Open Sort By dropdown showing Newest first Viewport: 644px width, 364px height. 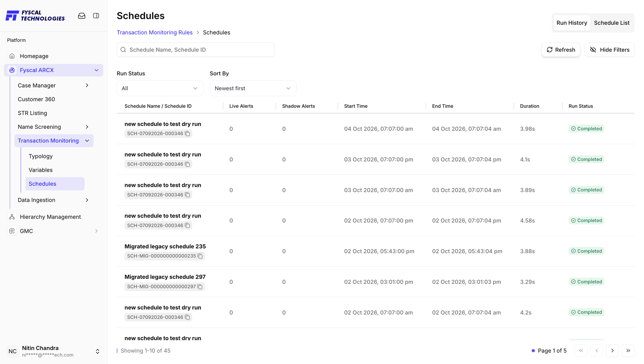[x=253, y=88]
